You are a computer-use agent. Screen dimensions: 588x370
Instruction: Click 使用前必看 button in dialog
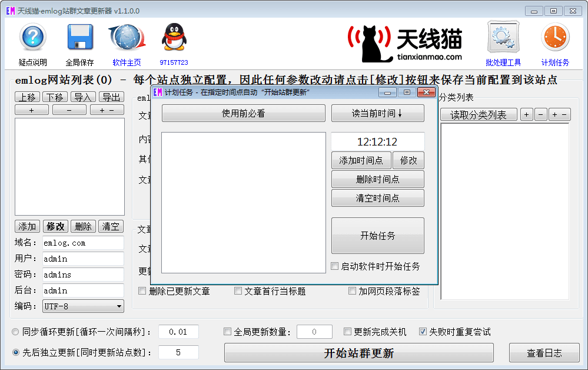pyautogui.click(x=243, y=113)
